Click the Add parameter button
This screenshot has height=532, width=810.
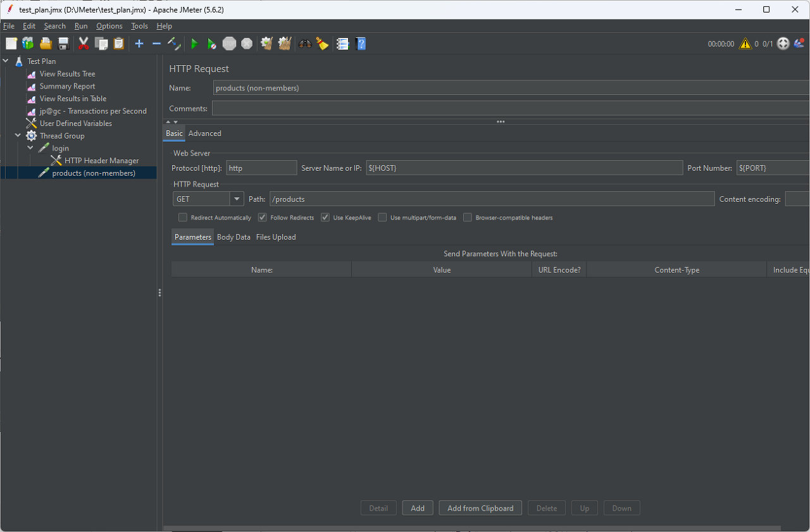(x=418, y=508)
